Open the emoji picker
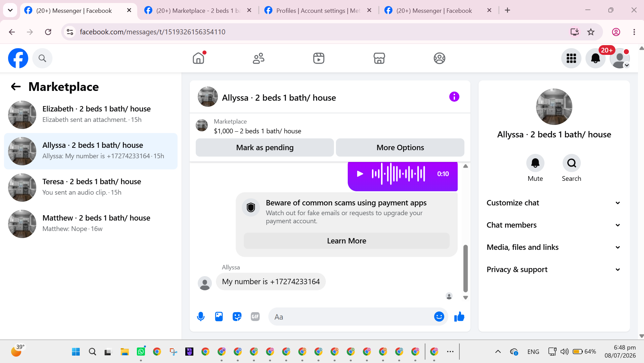This screenshot has height=363, width=644. pyautogui.click(x=439, y=317)
